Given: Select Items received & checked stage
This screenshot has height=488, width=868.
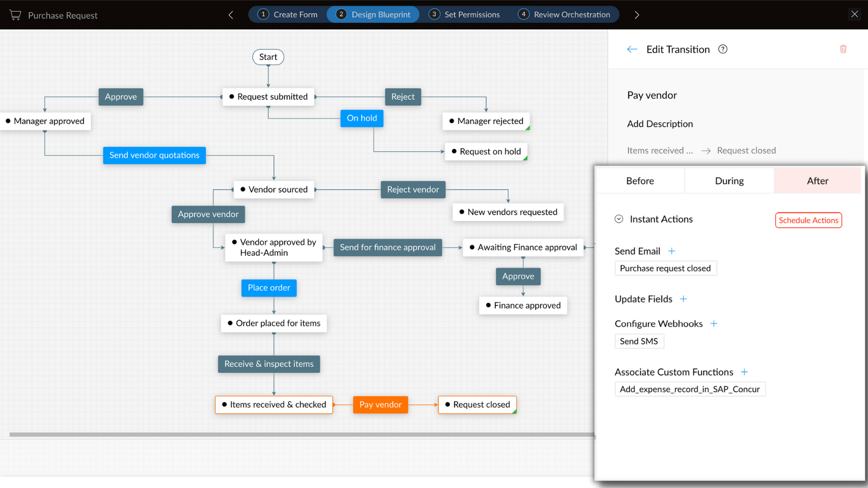Looking at the screenshot, I should tap(274, 405).
